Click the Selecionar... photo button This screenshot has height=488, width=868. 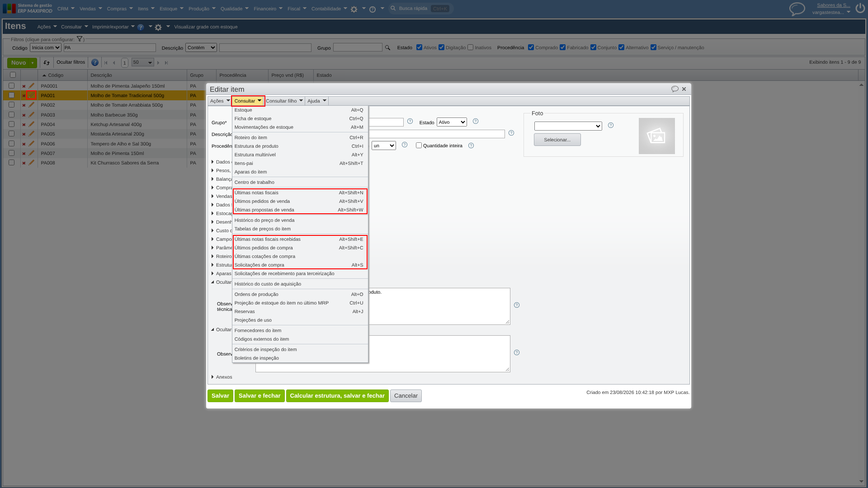557,140
